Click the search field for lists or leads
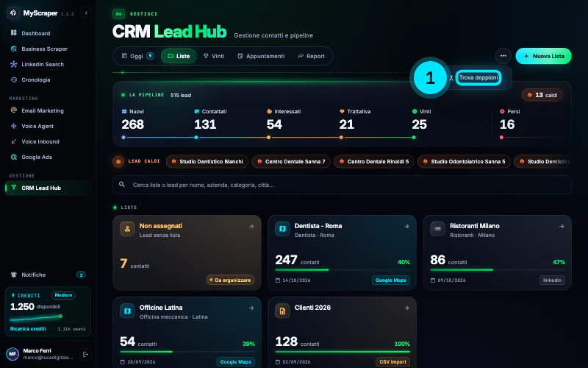Screen dimensions: 588x368 coord(342,185)
